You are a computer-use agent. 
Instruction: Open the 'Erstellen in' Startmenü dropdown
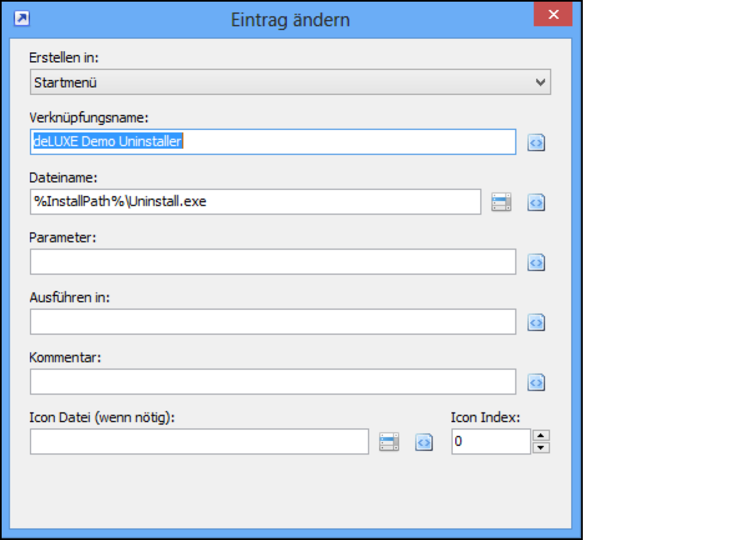click(290, 82)
